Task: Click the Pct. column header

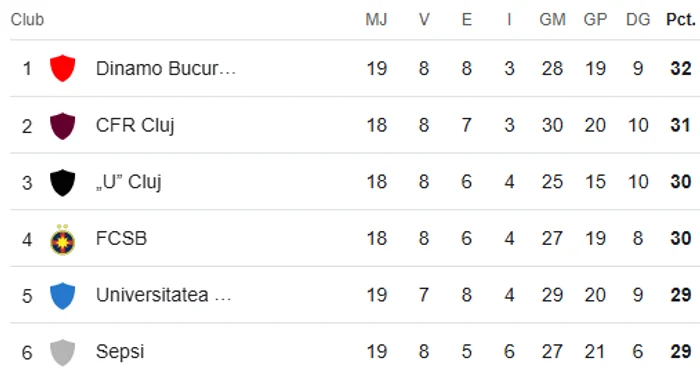Action: (x=681, y=19)
